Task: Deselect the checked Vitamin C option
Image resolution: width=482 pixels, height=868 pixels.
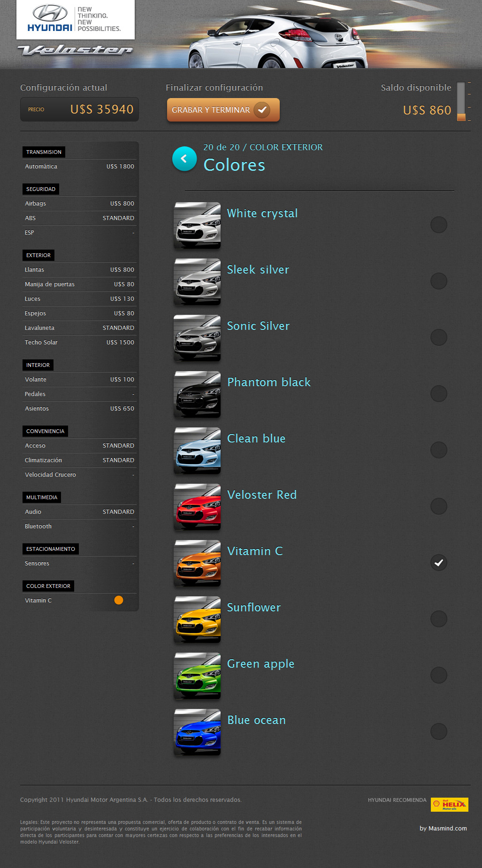Action: tap(438, 563)
